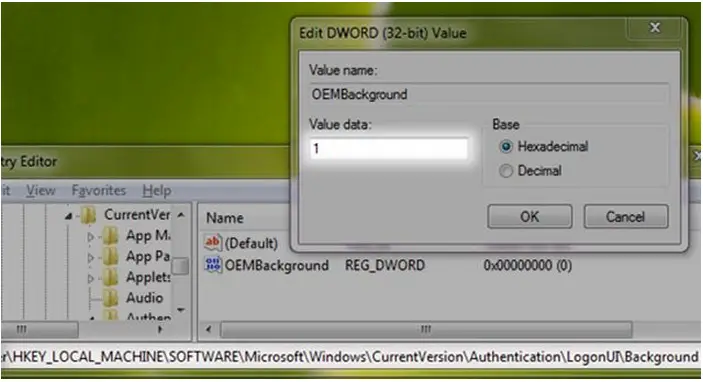
Task: Close the Edit DWORD dialog with X
Action: (655, 28)
